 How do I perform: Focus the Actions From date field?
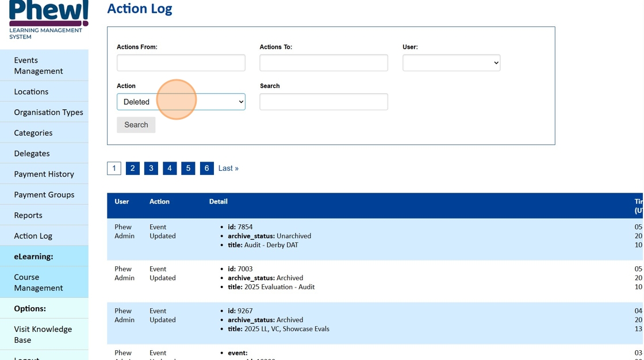tap(181, 63)
